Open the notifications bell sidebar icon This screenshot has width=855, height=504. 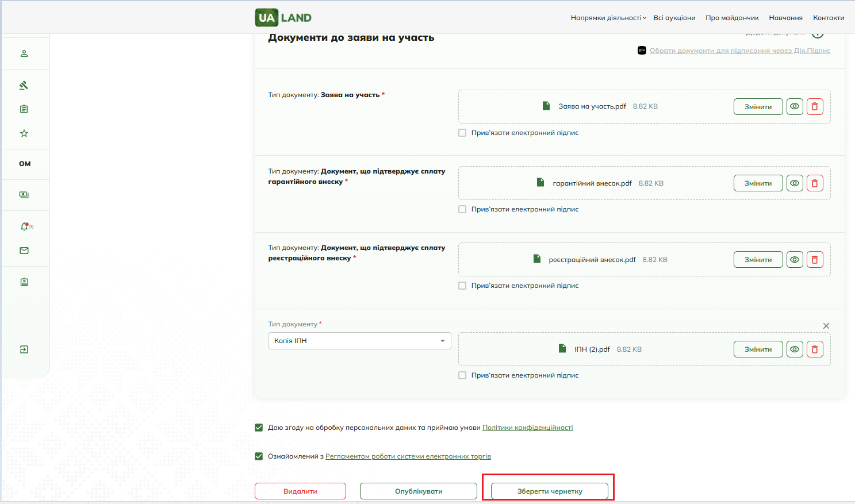(24, 226)
